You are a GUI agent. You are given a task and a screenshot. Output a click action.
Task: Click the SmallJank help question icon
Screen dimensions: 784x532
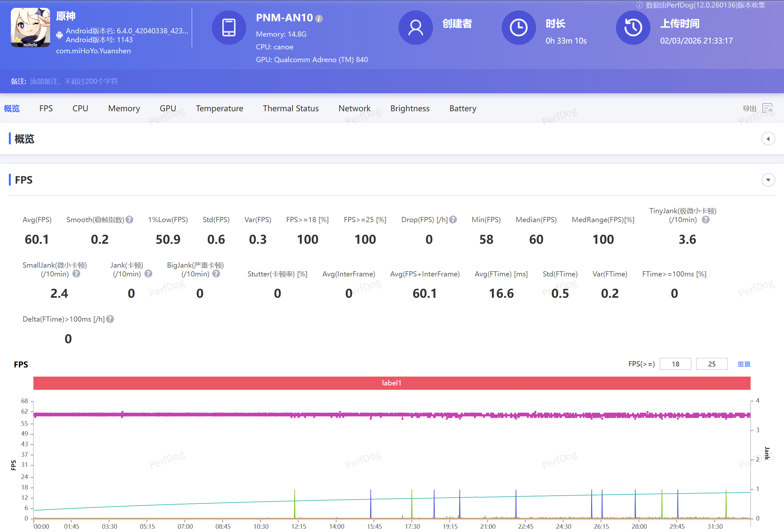point(77,274)
